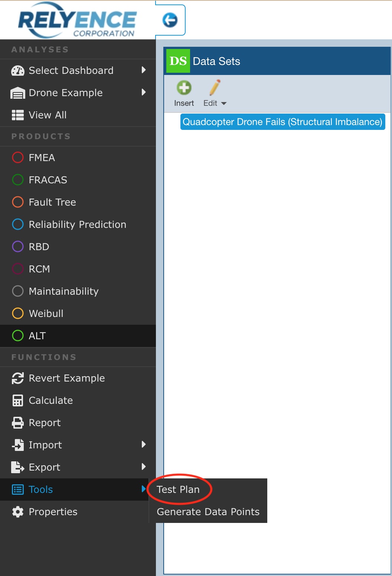Select Generate Data Points menu entry
The height and width of the screenshot is (576, 392).
[208, 512]
